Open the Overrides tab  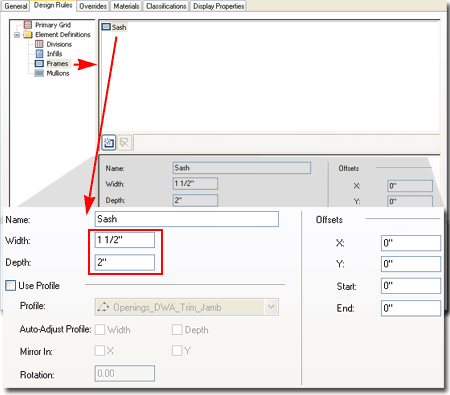click(x=93, y=6)
